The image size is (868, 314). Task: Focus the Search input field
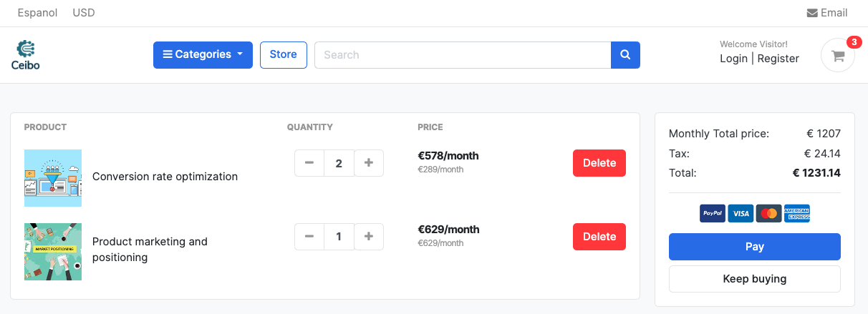click(463, 55)
